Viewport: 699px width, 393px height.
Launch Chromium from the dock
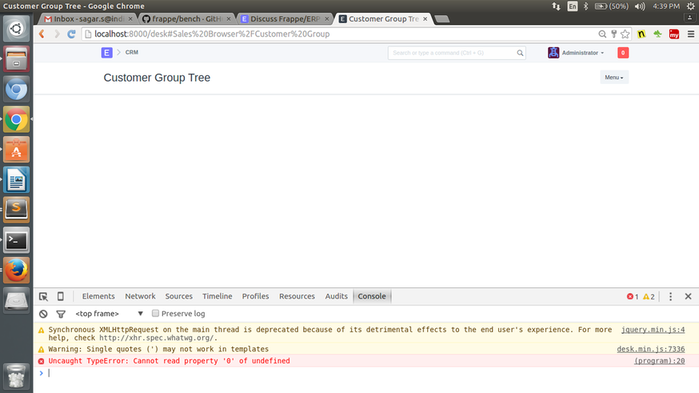[x=16, y=89]
